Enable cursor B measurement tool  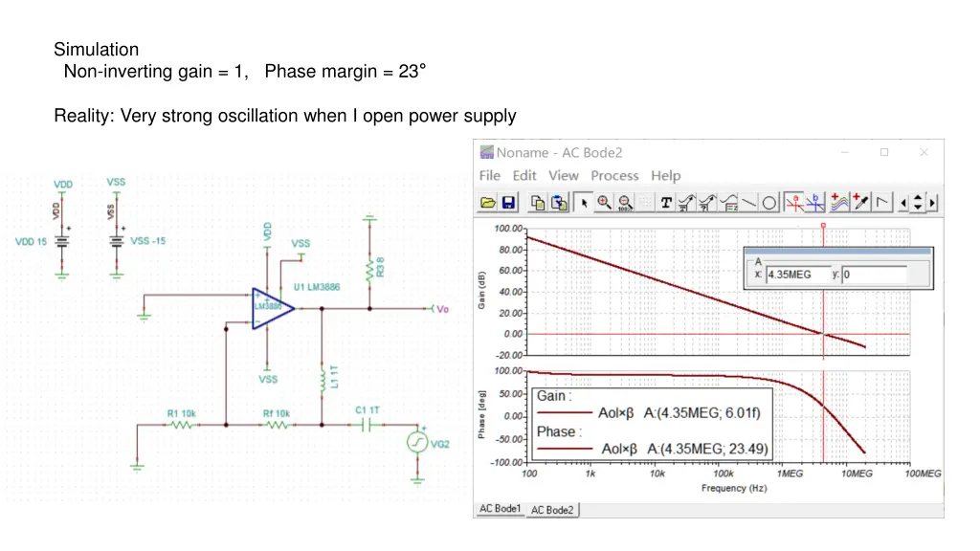coord(815,202)
